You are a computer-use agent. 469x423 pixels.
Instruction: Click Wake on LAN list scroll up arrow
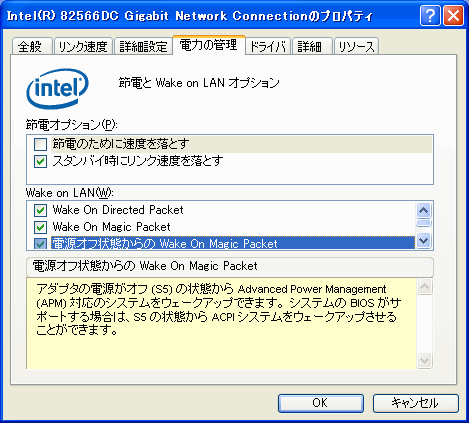(423, 210)
